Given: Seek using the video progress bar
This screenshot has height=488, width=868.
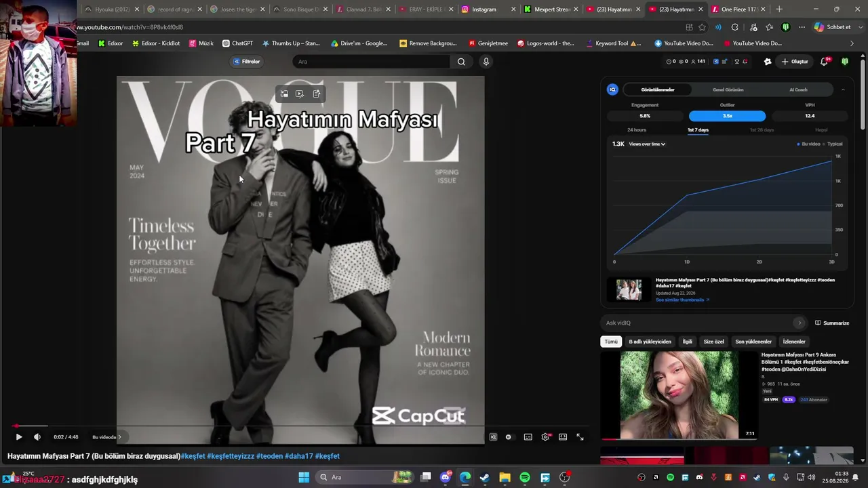Looking at the screenshot, I should click(x=300, y=426).
